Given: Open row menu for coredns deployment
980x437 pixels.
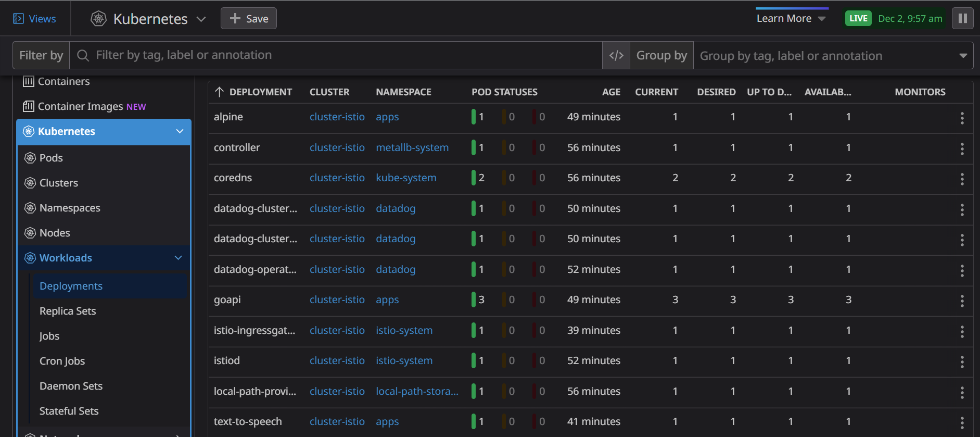Looking at the screenshot, I should click(x=962, y=179).
